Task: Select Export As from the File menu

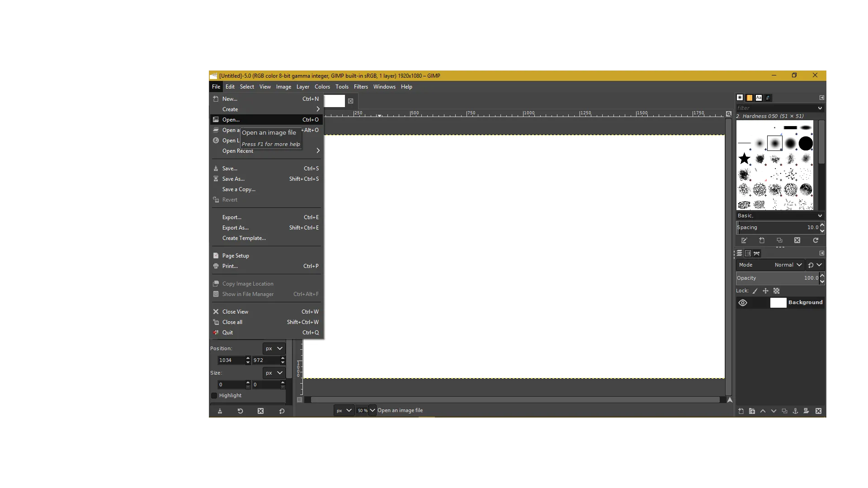Action: pos(235,228)
